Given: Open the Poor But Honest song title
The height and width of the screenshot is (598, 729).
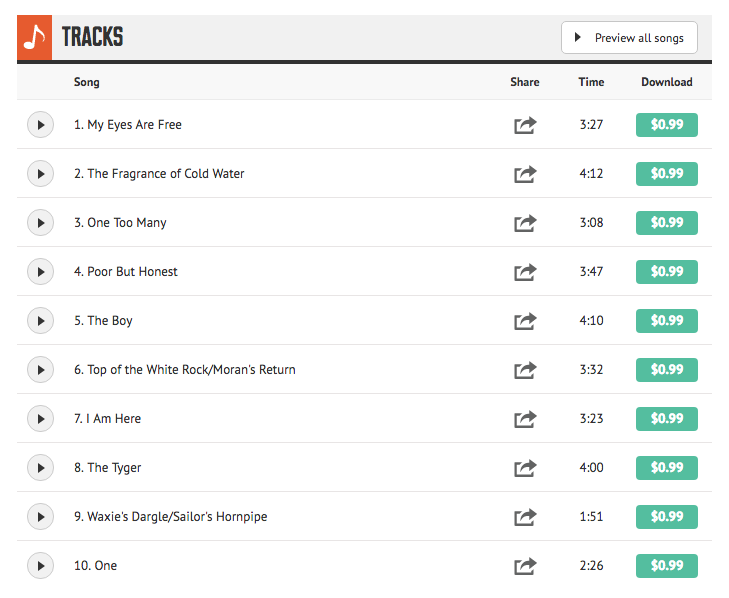Looking at the screenshot, I should pos(126,272).
